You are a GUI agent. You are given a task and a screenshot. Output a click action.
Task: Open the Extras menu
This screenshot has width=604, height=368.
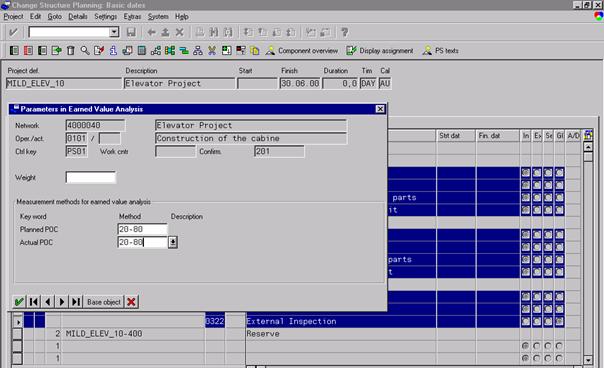point(132,17)
